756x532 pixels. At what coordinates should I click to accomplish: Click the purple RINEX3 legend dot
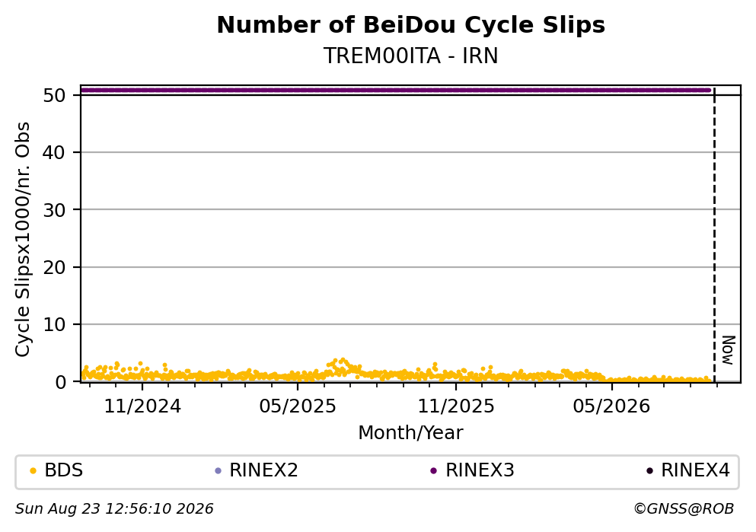(x=433, y=471)
